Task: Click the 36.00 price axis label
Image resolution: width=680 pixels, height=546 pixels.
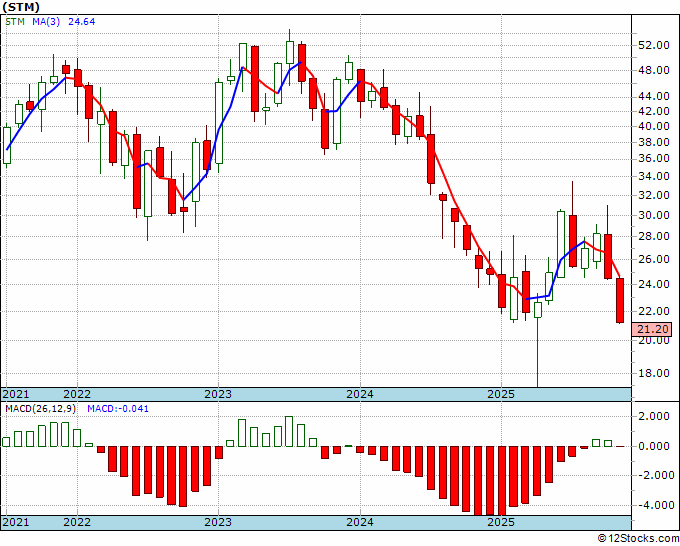Action: pos(654,159)
